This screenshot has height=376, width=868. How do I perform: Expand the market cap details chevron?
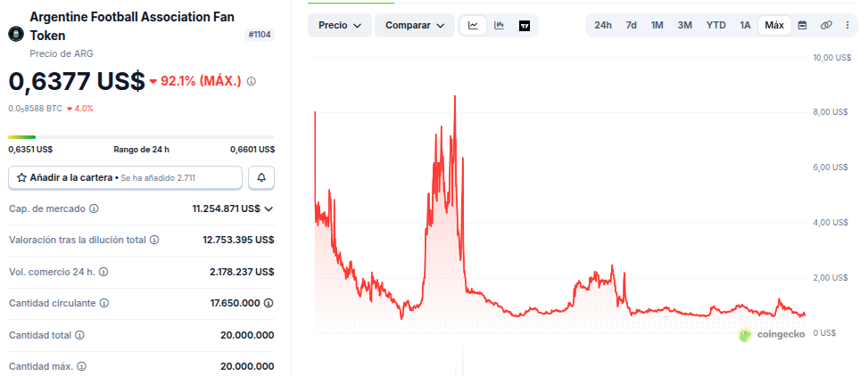pos(269,209)
